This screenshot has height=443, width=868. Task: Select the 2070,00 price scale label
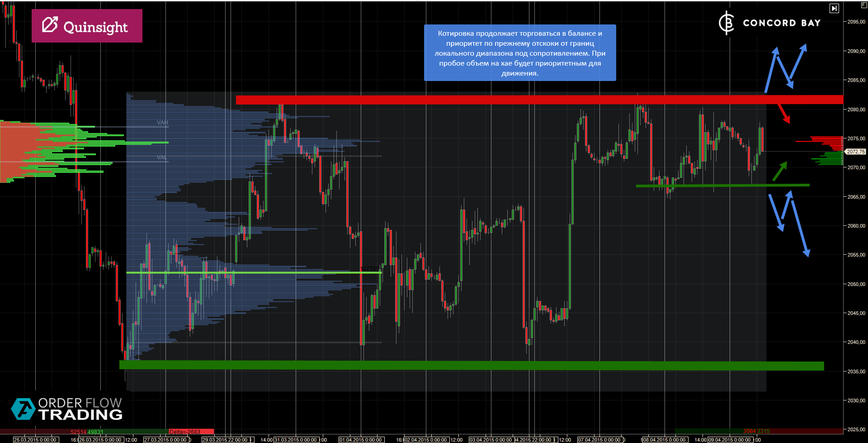coord(856,167)
